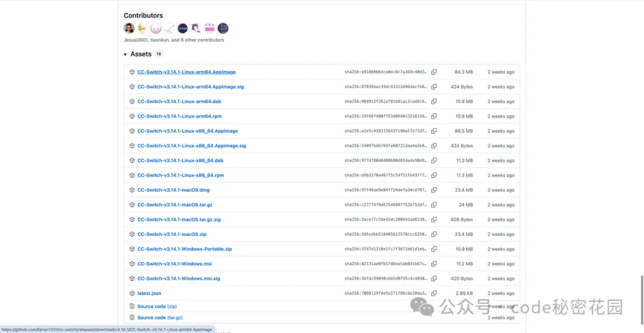Collapse the Assets section triangle
644x333 pixels.
point(125,55)
